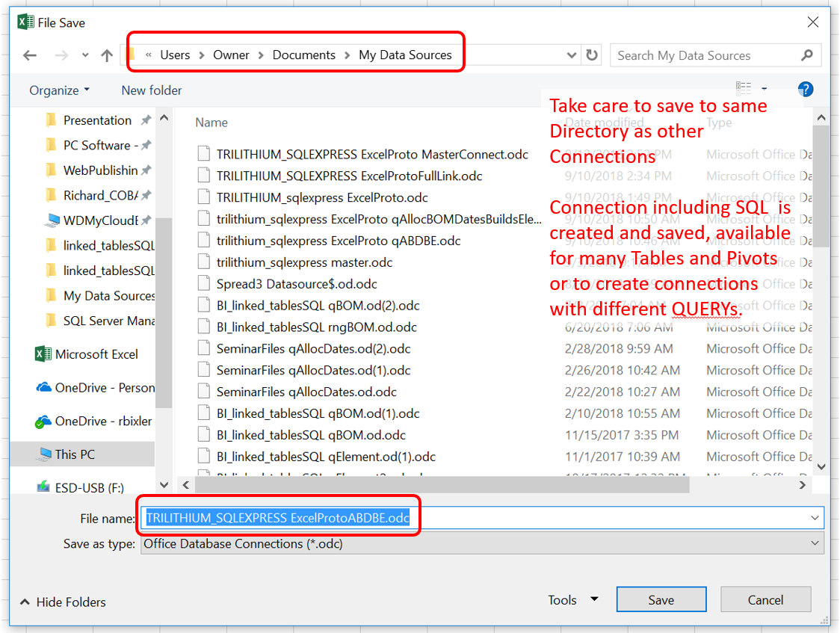This screenshot has width=840, height=633.
Task: Open view options dropdown arrow
Action: click(765, 89)
